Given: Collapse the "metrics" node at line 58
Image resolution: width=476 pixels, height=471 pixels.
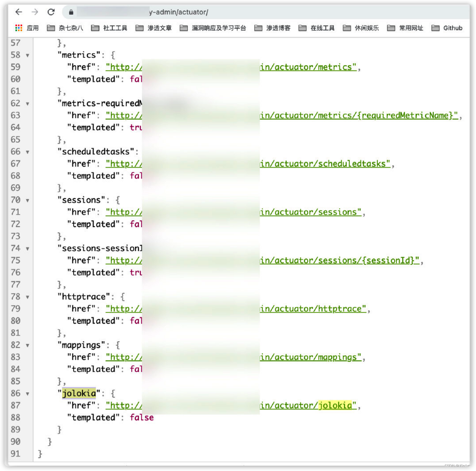Looking at the screenshot, I should tap(27, 56).
